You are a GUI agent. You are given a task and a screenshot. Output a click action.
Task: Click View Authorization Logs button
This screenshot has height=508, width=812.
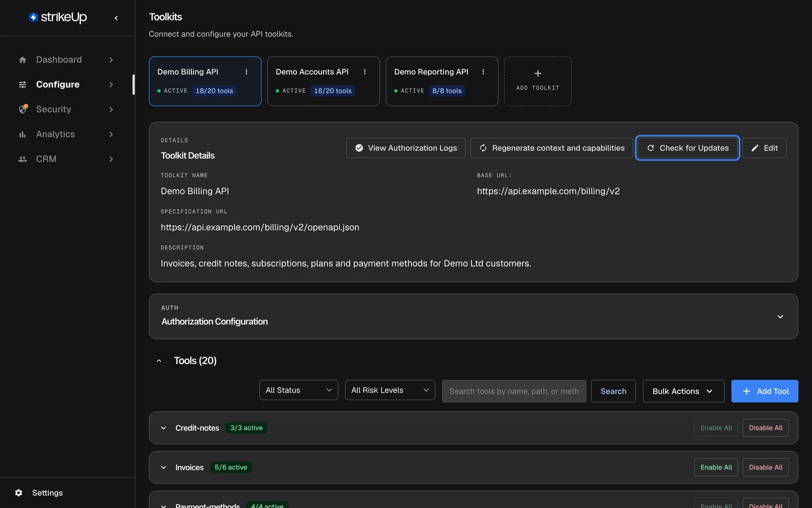pyautogui.click(x=406, y=148)
